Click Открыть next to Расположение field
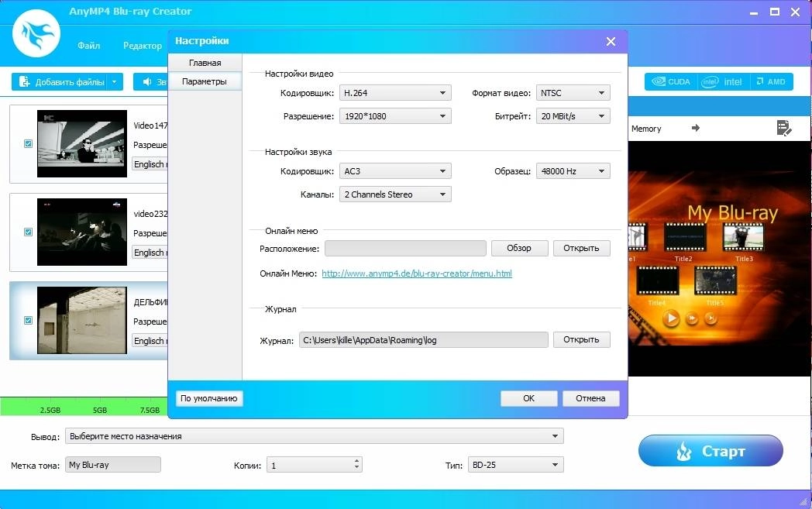 (582, 248)
